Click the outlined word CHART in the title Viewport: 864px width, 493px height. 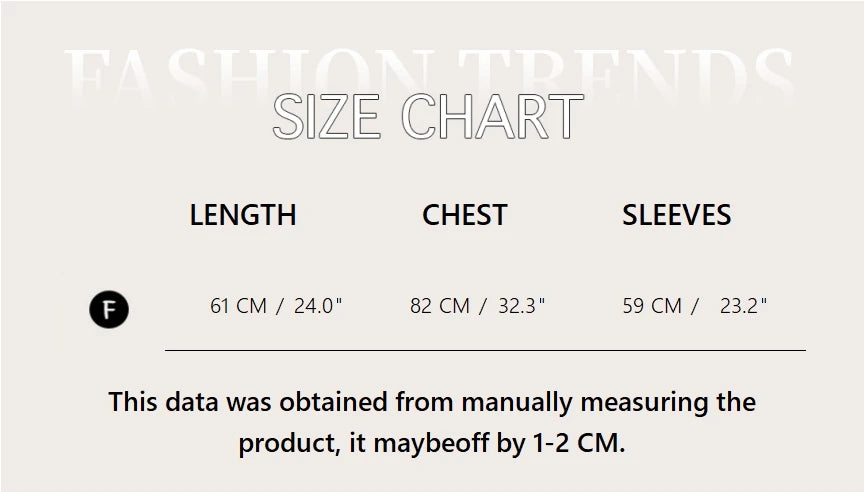click(491, 117)
